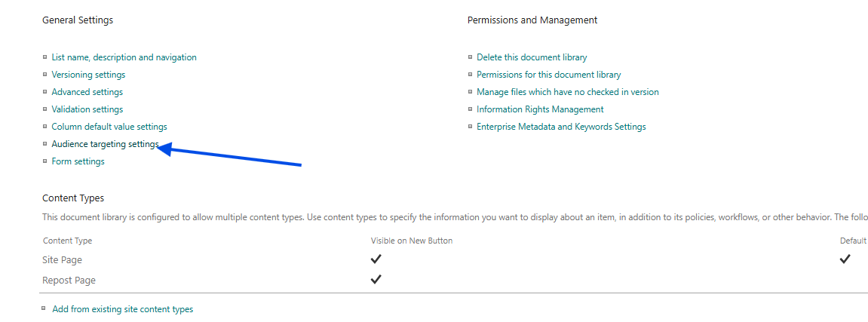Click Repost Page Visible on New Button checkmark

pyautogui.click(x=376, y=280)
